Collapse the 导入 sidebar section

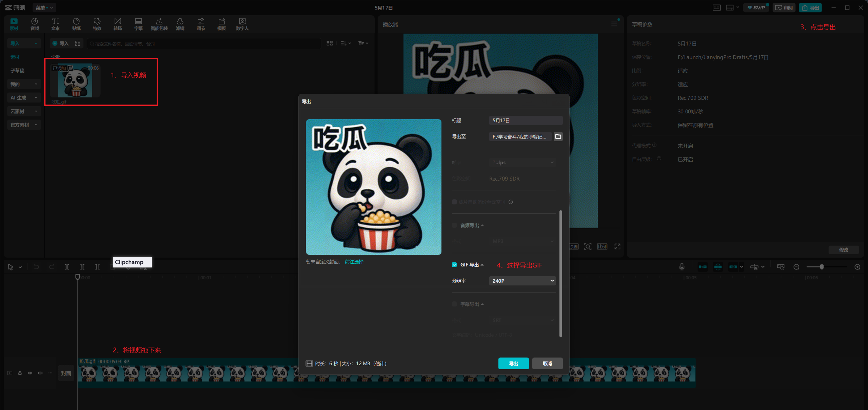(24, 43)
